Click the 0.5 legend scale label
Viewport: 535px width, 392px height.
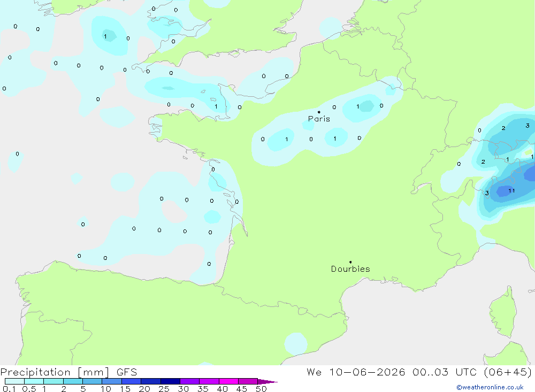[29, 389]
